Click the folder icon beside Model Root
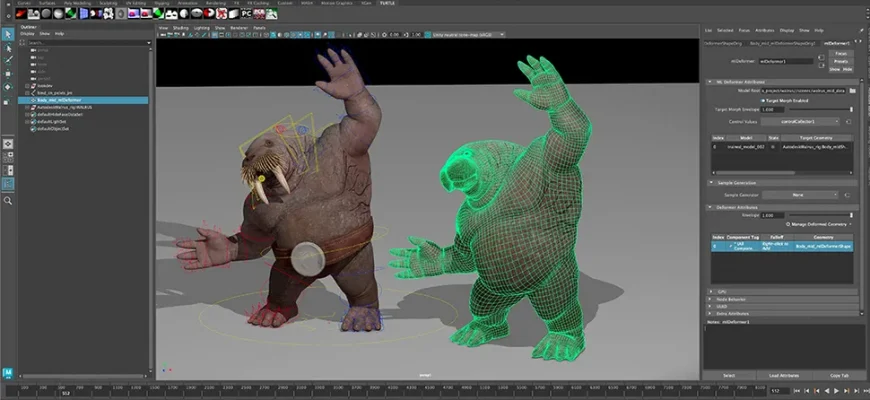Image resolution: width=870 pixels, height=400 pixels. (852, 90)
